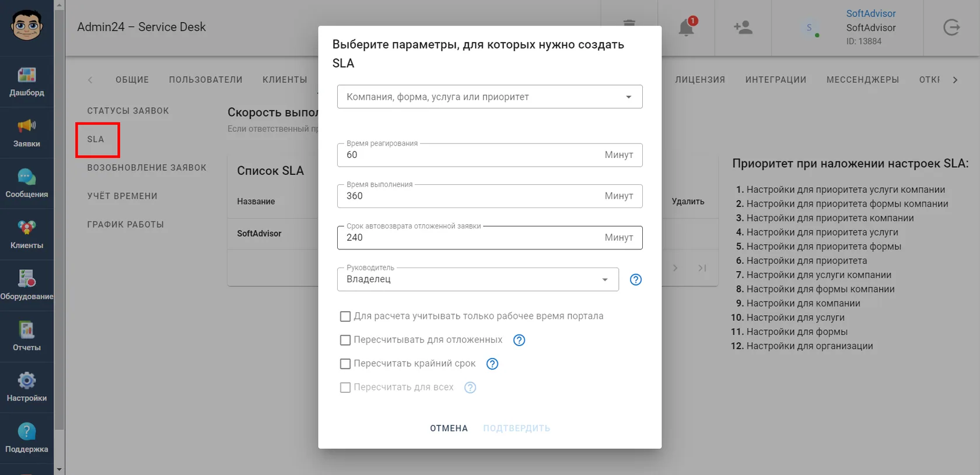Open ГРАФИК РАБОТЫ section
The height and width of the screenshot is (475, 980).
[125, 224]
